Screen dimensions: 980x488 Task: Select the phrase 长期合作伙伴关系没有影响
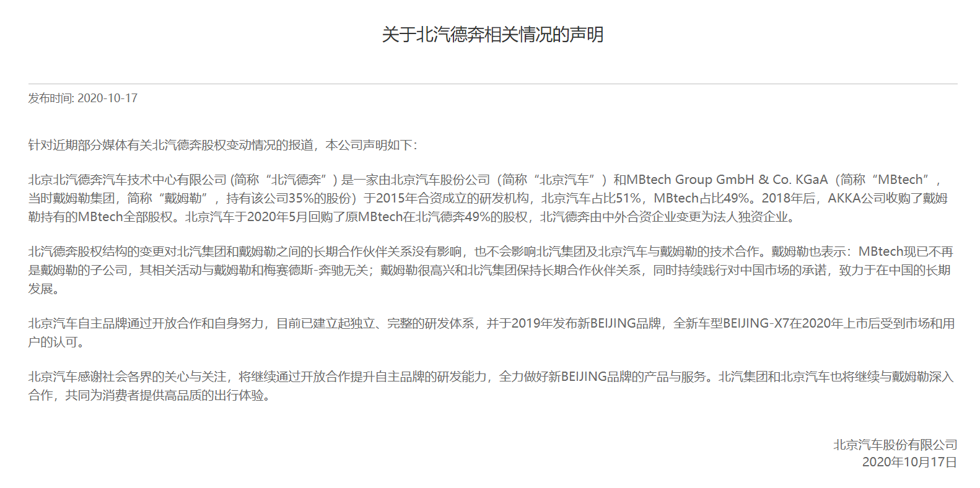(388, 251)
